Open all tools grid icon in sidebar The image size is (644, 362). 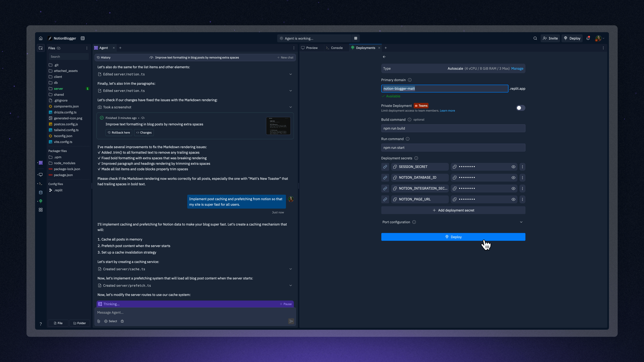coord(40,210)
